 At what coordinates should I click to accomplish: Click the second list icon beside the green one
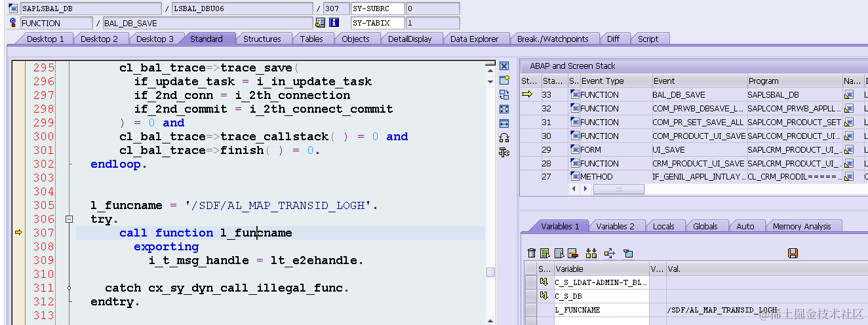[559, 253]
